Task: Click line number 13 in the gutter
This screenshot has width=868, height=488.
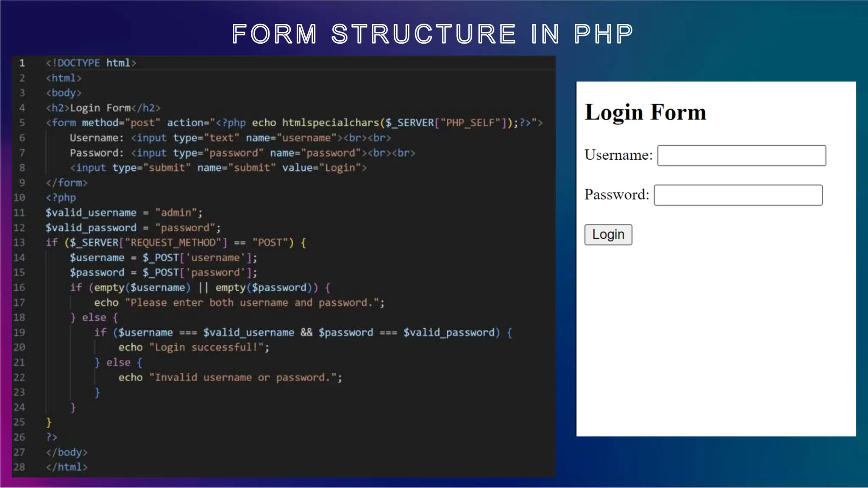Action: pyautogui.click(x=19, y=243)
